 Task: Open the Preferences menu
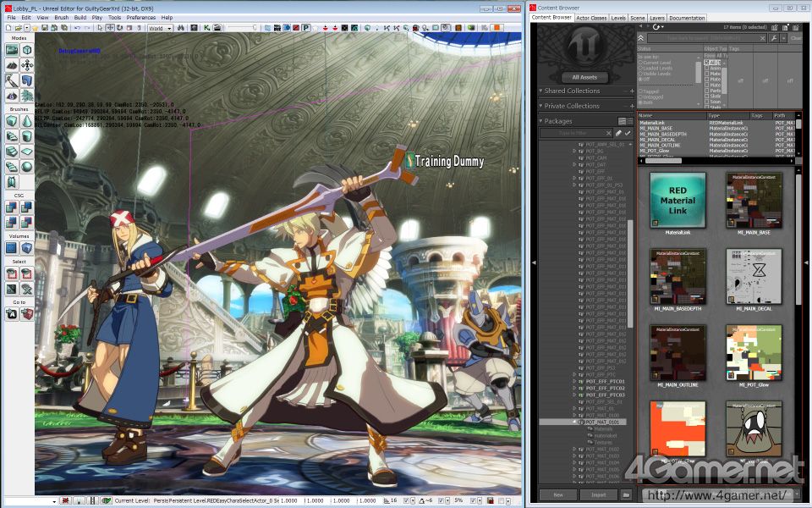(x=140, y=17)
